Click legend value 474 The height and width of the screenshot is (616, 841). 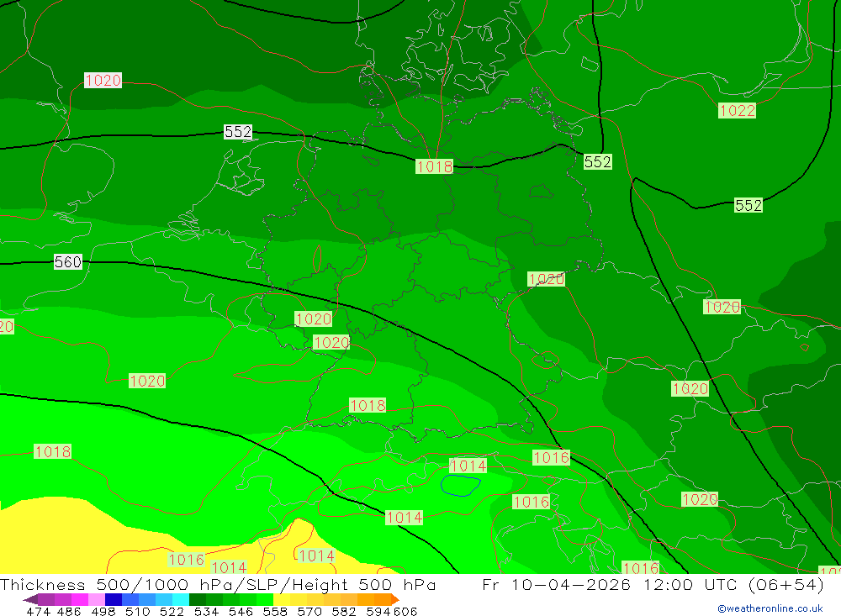(x=38, y=611)
